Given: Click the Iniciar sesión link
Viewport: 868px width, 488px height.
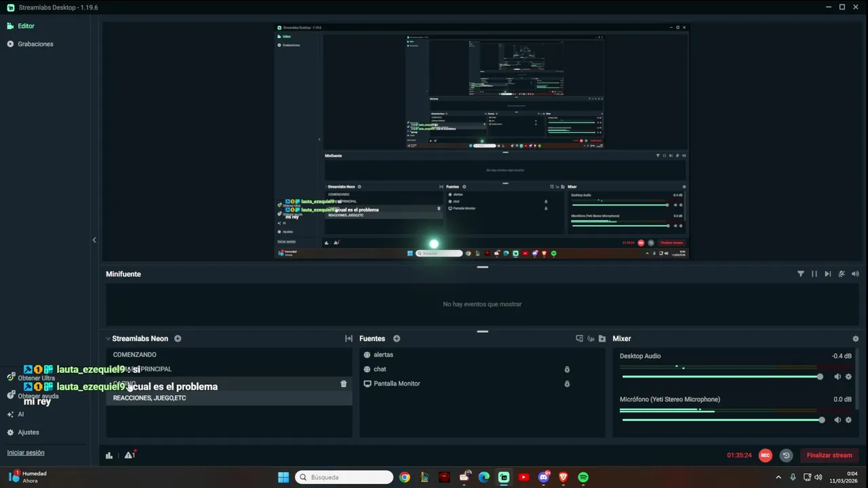Looking at the screenshot, I should 26,453.
